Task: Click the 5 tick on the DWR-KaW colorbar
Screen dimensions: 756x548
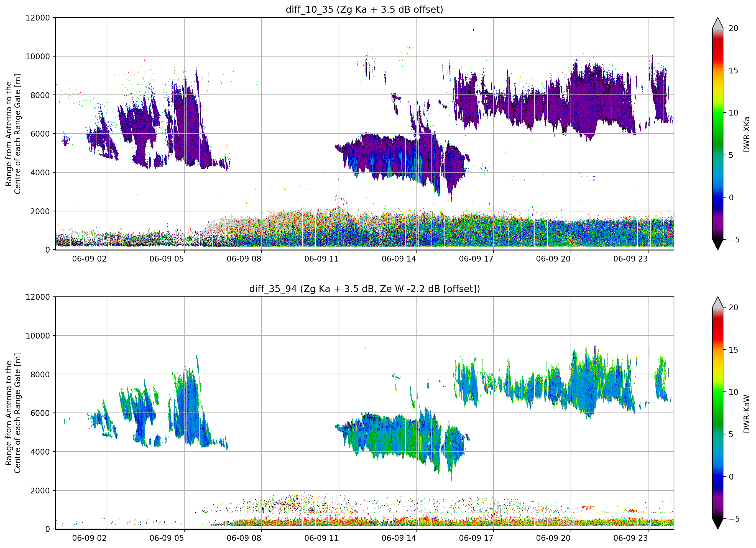Action: tap(731, 434)
